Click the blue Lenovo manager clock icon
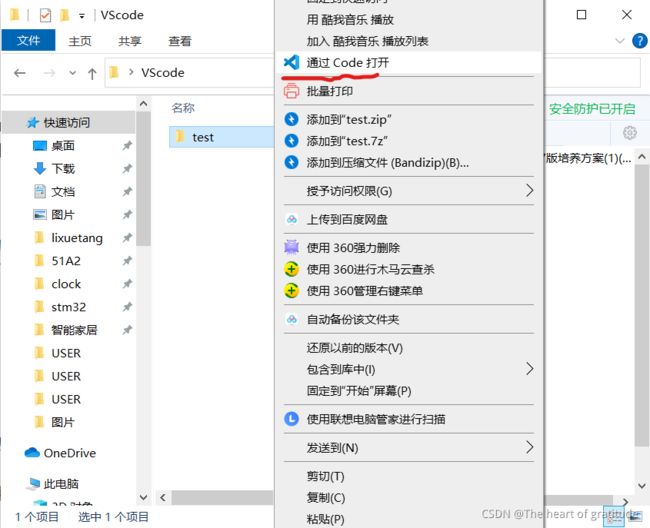Screen dimensions: 650x528 (x=291, y=419)
